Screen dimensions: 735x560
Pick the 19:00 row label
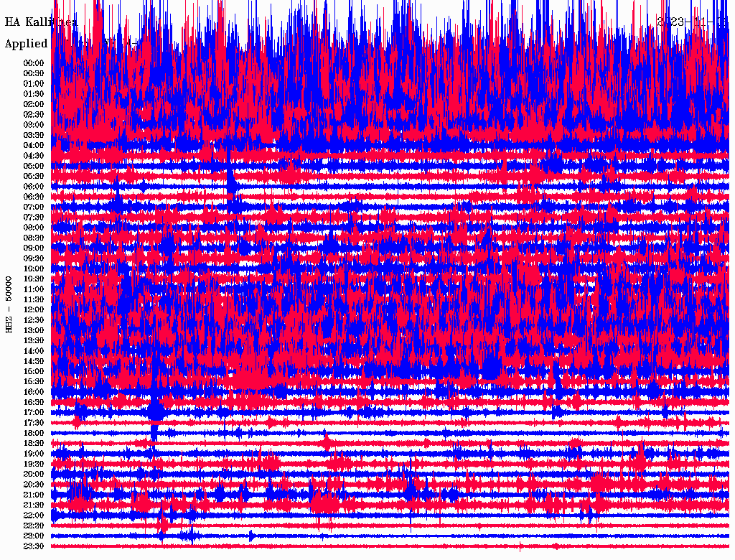coord(34,454)
